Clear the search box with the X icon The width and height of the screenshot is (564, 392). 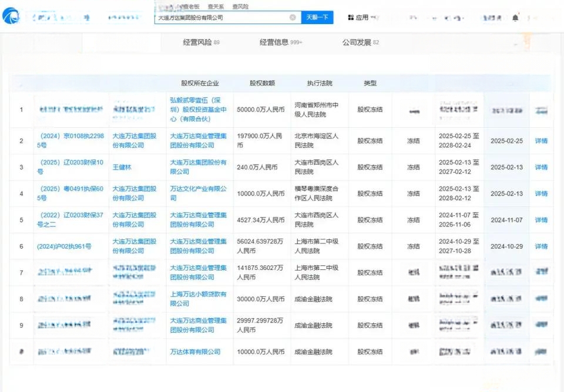[x=293, y=17]
